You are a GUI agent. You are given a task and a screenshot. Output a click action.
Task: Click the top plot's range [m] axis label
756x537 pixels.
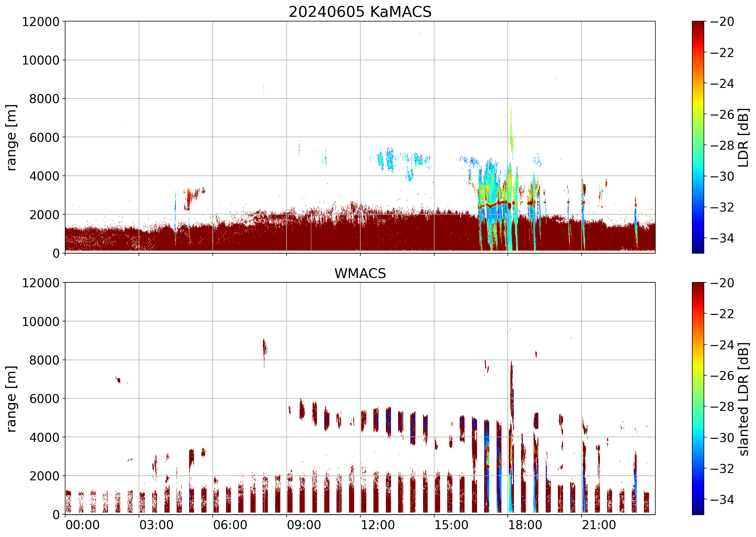pyautogui.click(x=11, y=137)
